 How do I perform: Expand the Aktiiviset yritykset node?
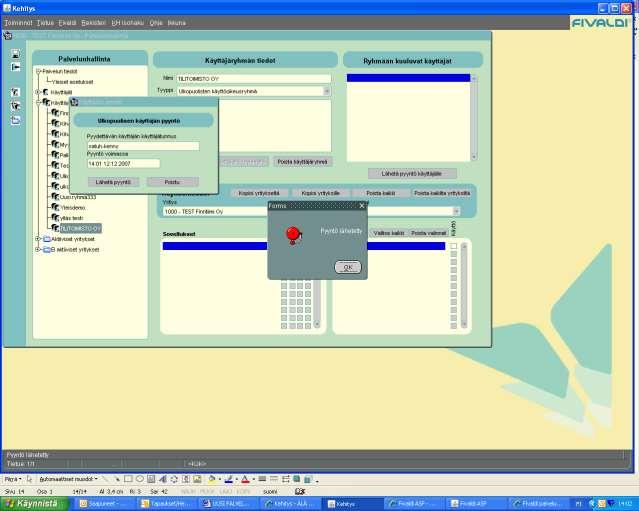(38, 239)
